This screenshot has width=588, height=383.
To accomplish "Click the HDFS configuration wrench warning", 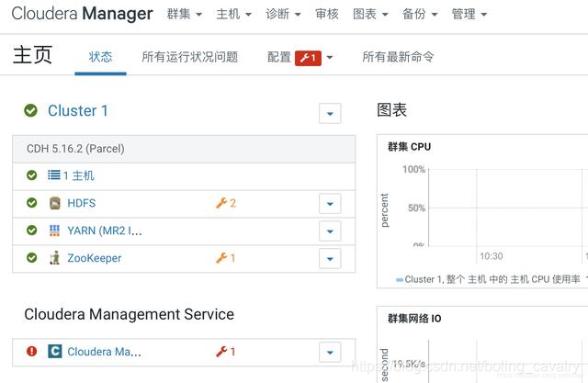I will [x=225, y=203].
